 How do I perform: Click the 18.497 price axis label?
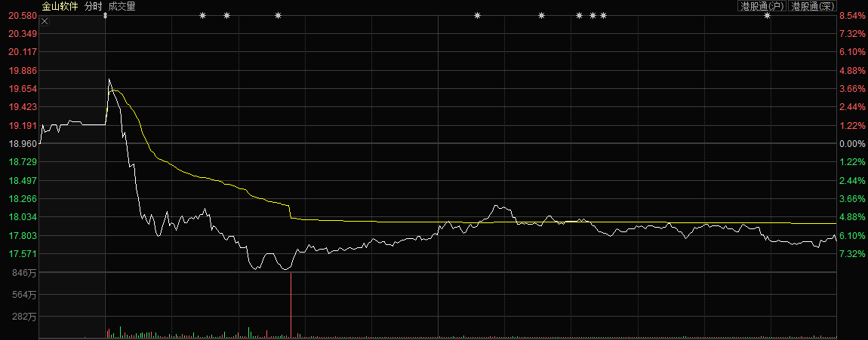click(23, 181)
